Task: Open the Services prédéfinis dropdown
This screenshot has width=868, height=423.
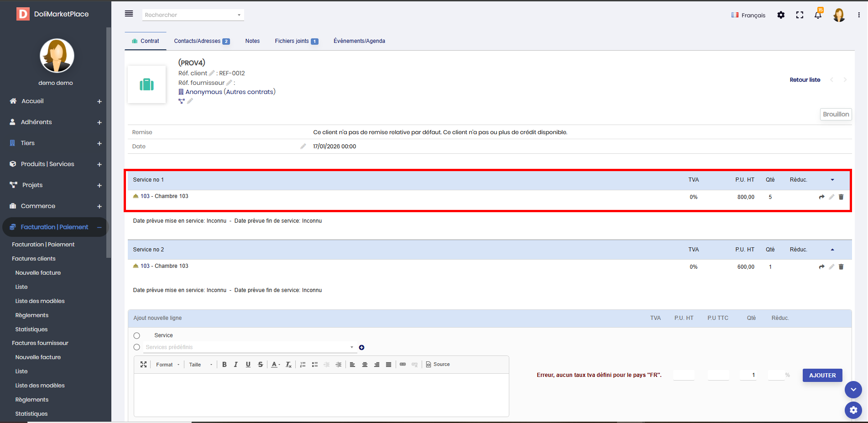Action: 249,347
